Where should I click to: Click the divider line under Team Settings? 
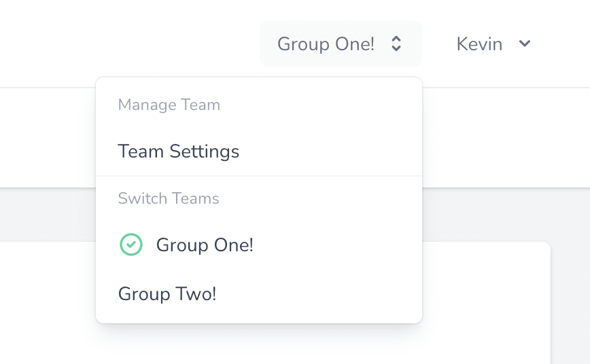pos(258,176)
